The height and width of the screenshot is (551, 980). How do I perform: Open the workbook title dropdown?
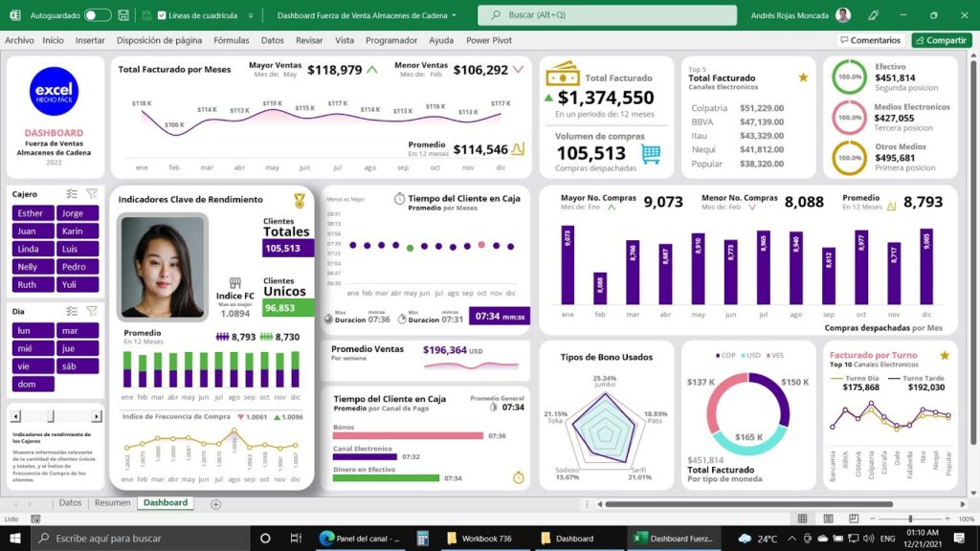point(454,15)
